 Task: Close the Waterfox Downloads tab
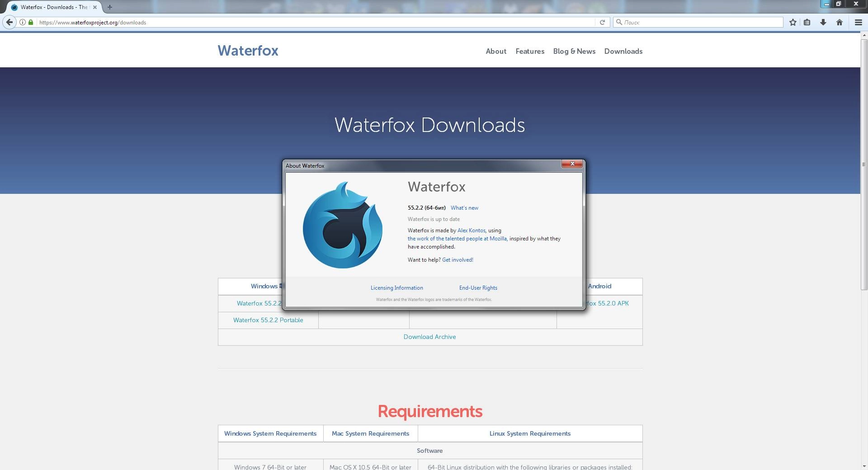pyautogui.click(x=94, y=7)
